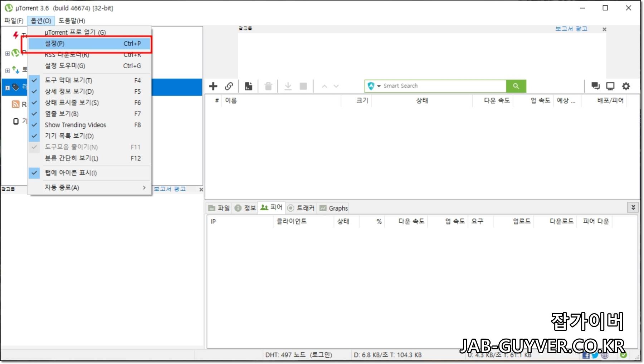Image resolution: width=644 pixels, height=364 pixels.
Task: Sort torrents by 상태 column header
Action: (422, 100)
